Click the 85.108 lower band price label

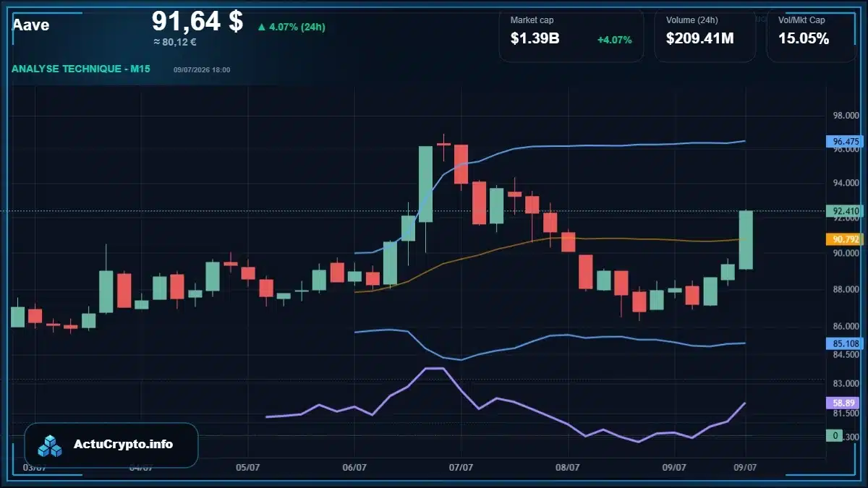[x=846, y=343]
